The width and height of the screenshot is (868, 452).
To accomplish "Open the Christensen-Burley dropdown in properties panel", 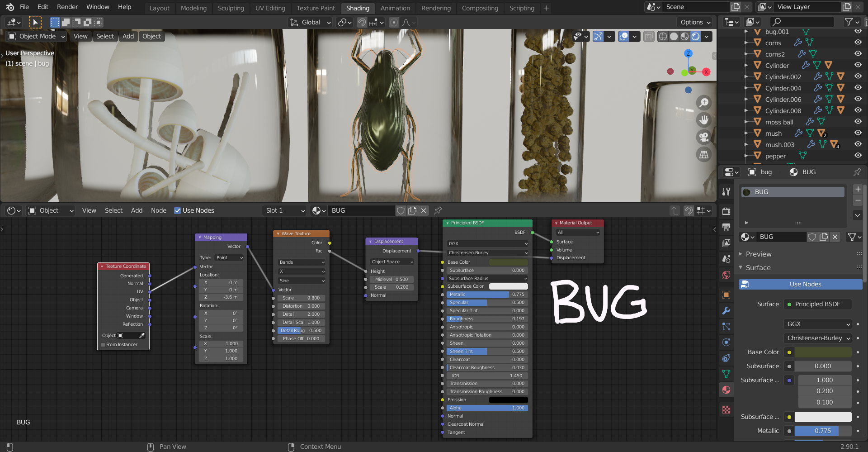I will coord(818,338).
